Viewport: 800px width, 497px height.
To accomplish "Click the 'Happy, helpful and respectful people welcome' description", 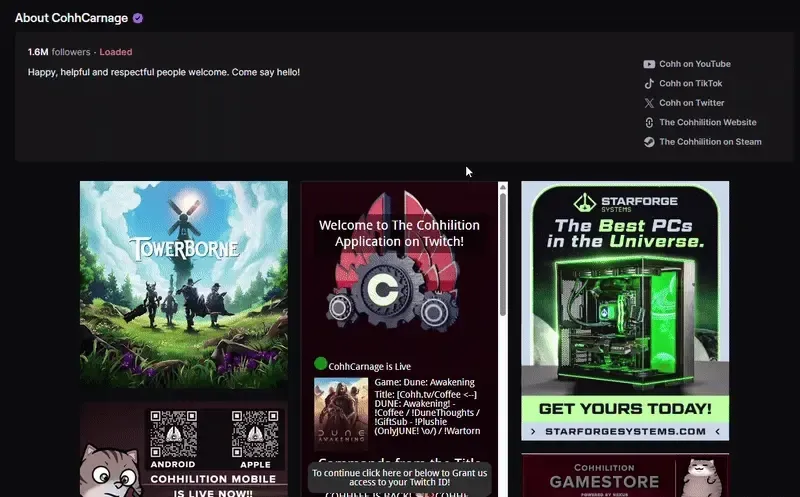I will coord(164,72).
